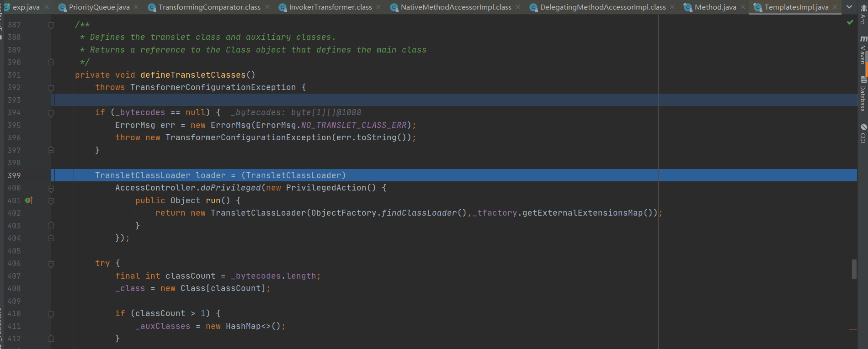Click the PriorityQueue.java file icon
Screen dimensions: 868x349
(x=63, y=7)
